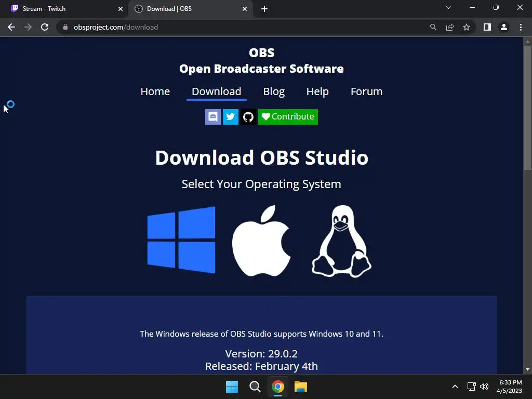Screen dimensions: 532x399
Task: Open the Help nav item
Action: 317,91
